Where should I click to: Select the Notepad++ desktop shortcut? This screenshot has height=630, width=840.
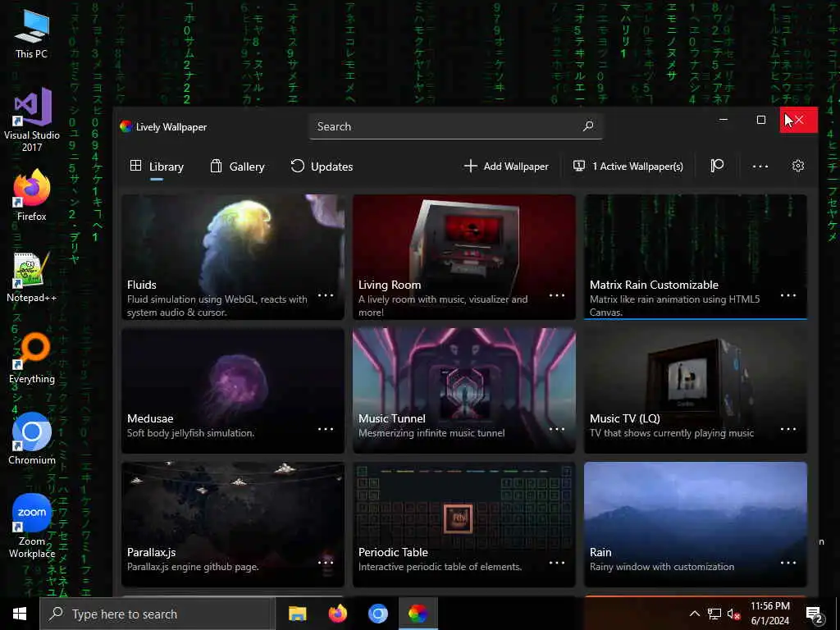pos(32,277)
